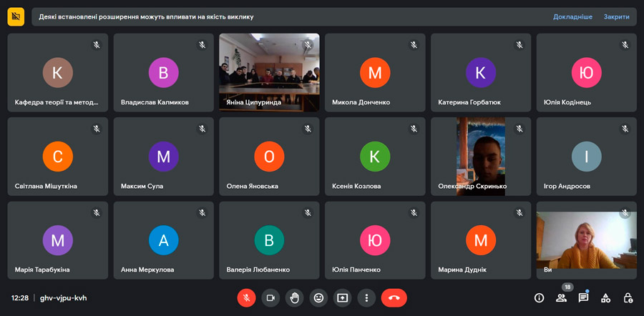This screenshot has width=644, height=316.
Task: Raise hand using the hand icon
Action: click(x=294, y=297)
